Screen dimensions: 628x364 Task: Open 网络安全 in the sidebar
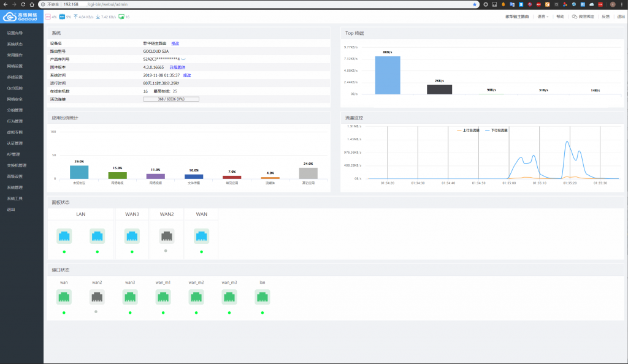(x=15, y=99)
